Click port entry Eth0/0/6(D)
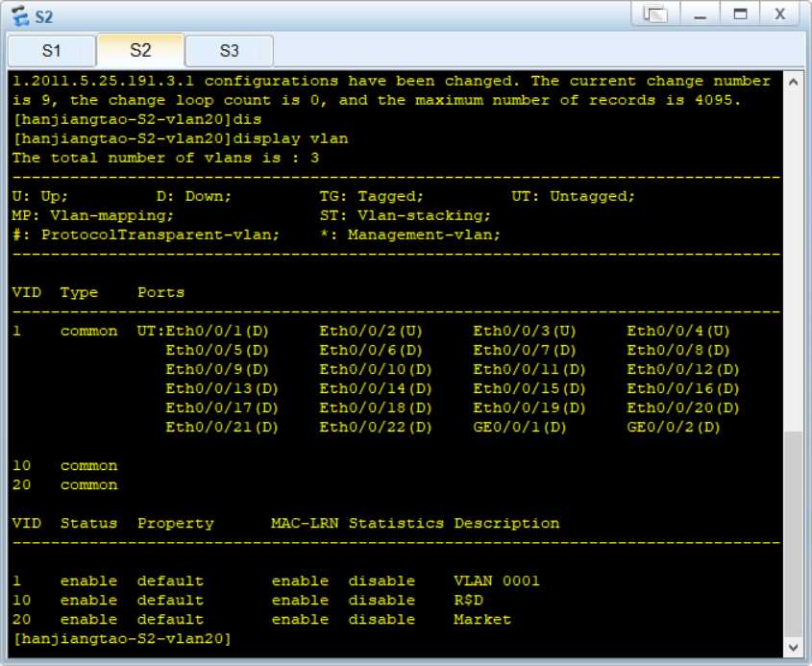This screenshot has width=812, height=666. (371, 350)
